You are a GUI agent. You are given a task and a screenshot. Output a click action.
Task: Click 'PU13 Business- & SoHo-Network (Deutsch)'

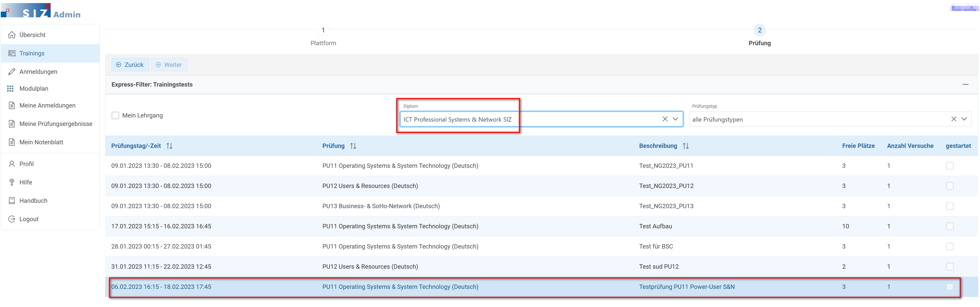[381, 206]
